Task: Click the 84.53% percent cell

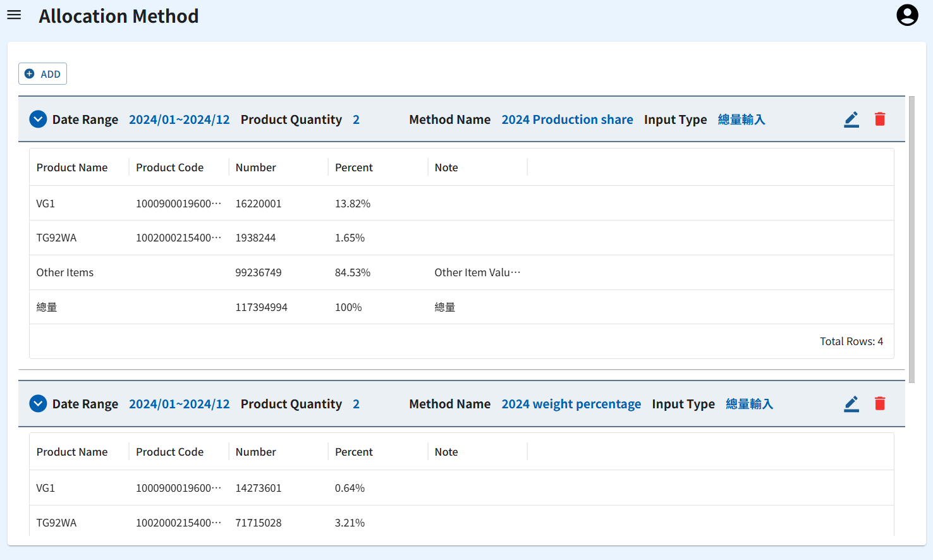Action: coord(353,272)
